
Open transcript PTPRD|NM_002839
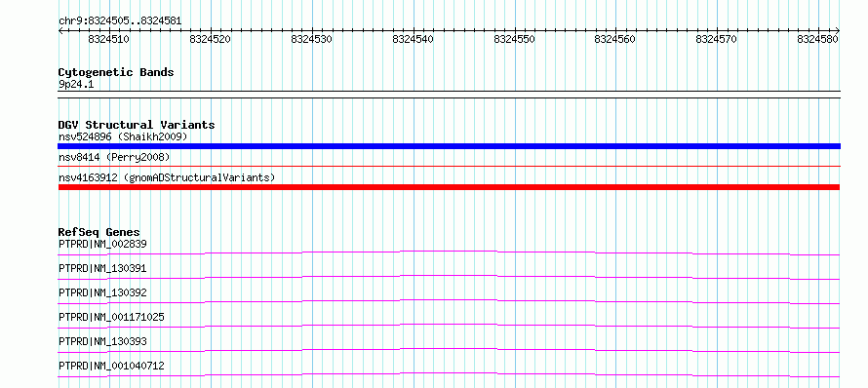(x=102, y=244)
